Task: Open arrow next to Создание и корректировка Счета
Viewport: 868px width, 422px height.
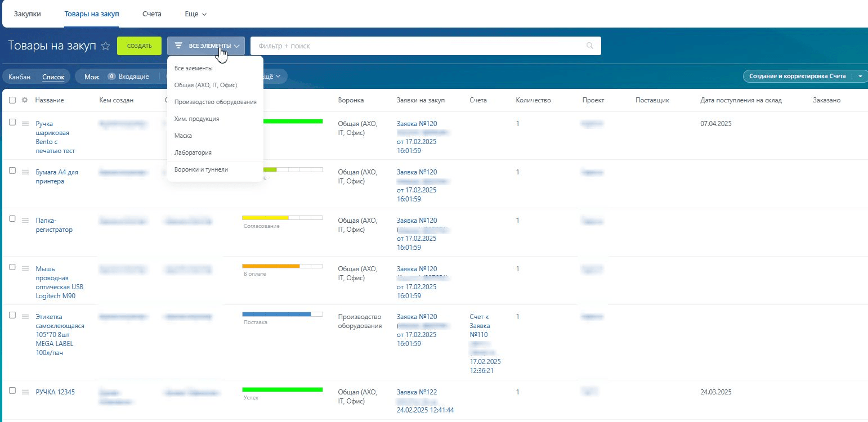Action: pos(860,77)
